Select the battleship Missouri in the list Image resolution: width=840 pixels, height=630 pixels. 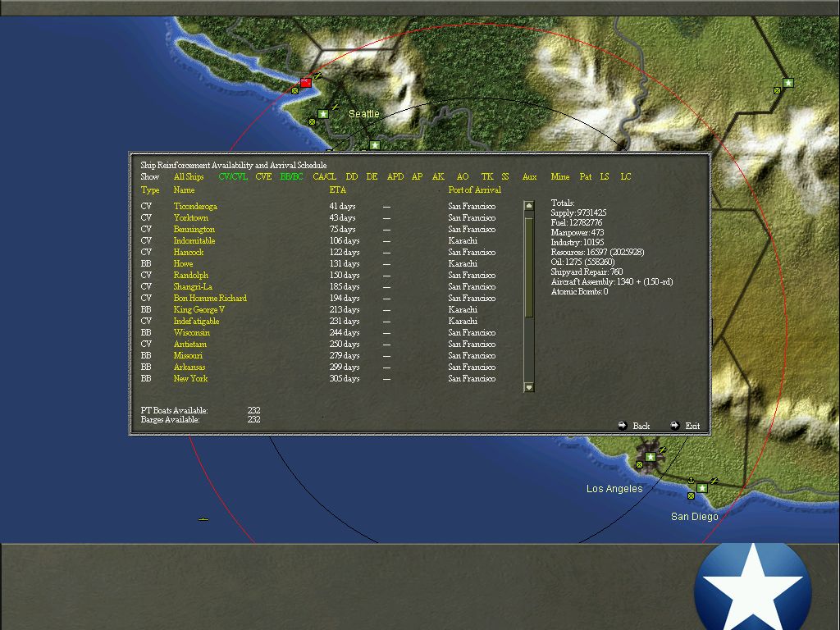click(x=188, y=356)
